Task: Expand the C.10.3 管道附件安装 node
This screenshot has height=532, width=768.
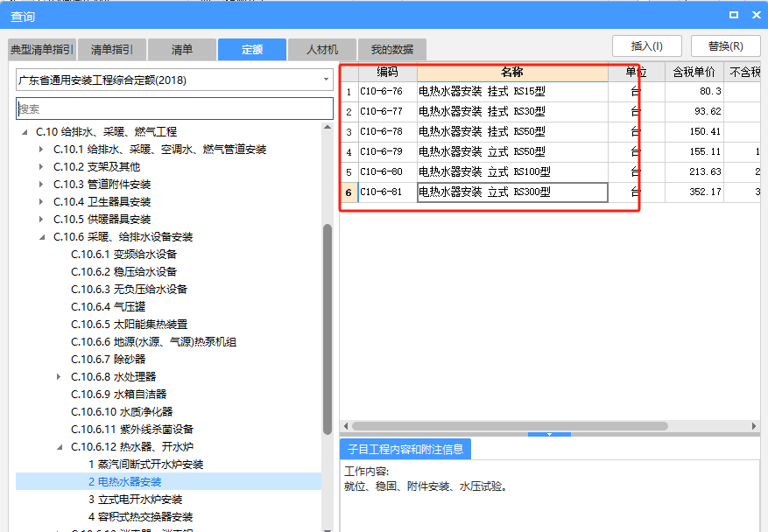Action: [42, 185]
